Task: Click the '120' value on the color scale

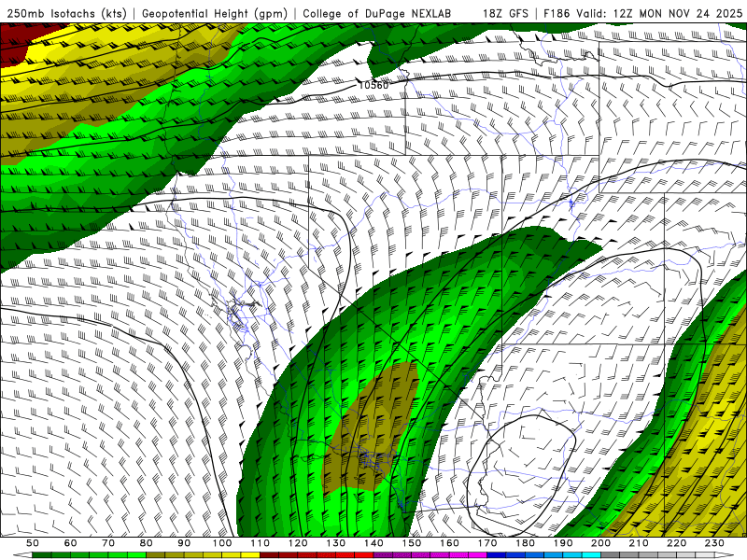Action: [298, 543]
